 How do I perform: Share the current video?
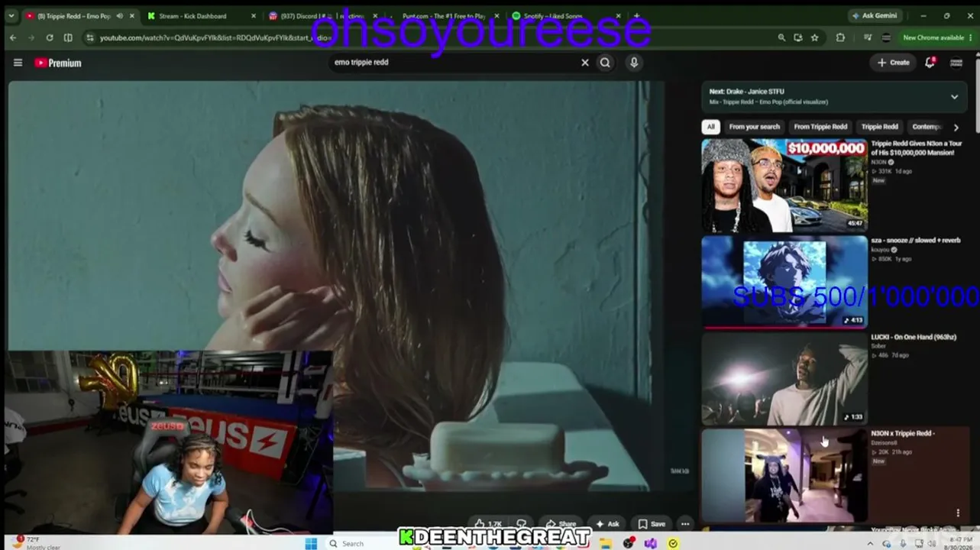tap(561, 524)
